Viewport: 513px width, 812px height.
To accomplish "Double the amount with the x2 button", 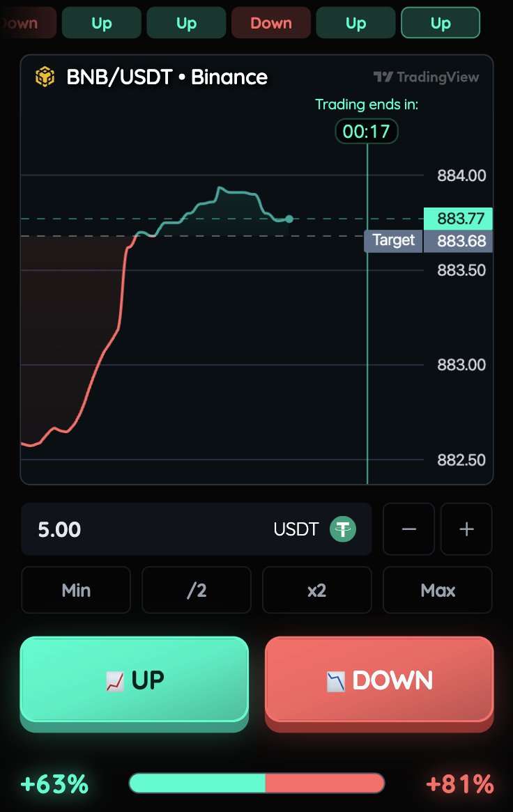I will point(317,591).
